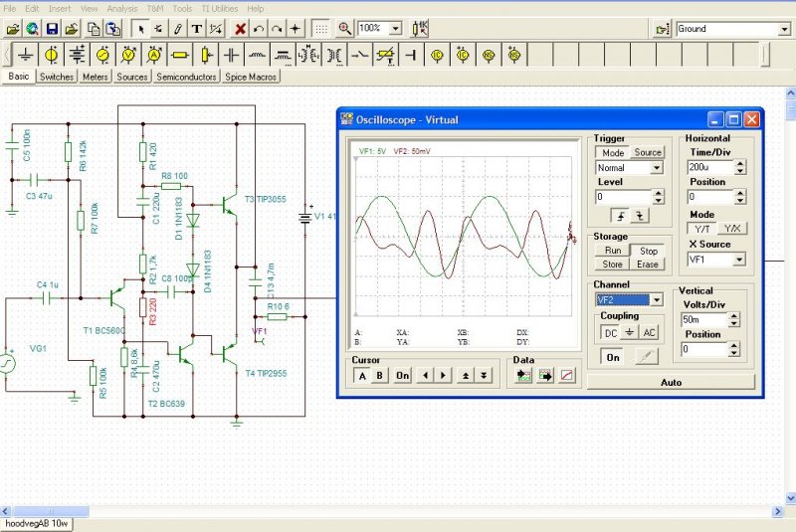Insert a switch component from toolbar
The height and width of the screenshot is (532, 796).
tap(360, 55)
